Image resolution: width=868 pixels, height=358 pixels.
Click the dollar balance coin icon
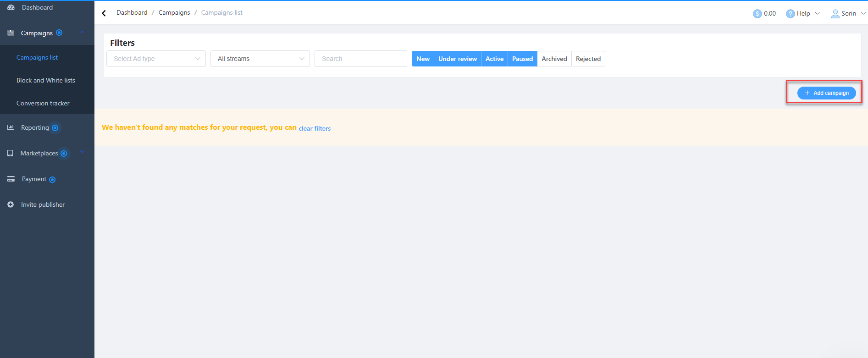[x=757, y=14]
